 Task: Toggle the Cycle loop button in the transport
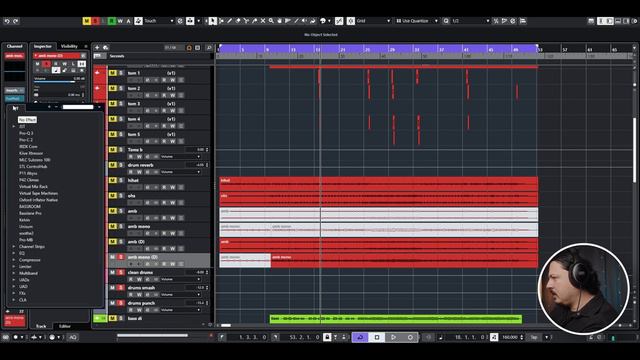coord(360,337)
